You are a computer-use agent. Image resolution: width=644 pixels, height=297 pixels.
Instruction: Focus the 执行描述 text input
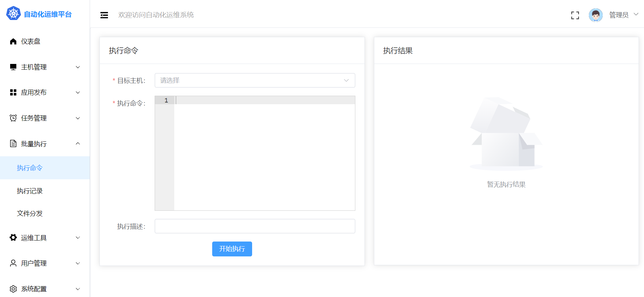pyautogui.click(x=254, y=226)
